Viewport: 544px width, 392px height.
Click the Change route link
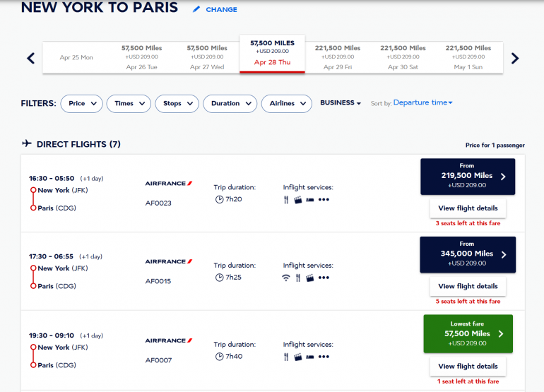[x=221, y=10]
